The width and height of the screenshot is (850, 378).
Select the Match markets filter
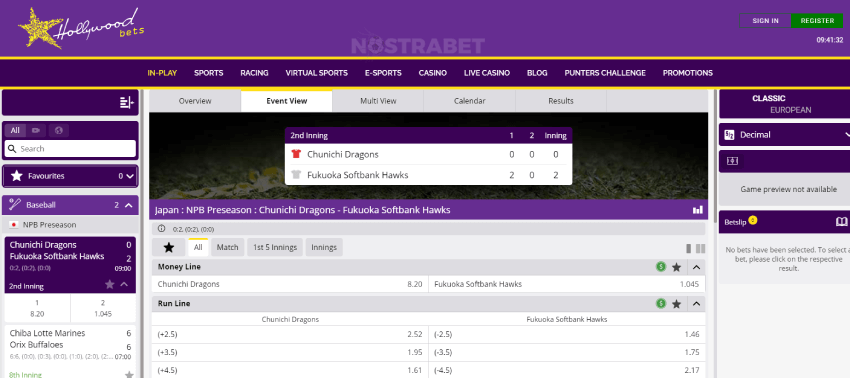click(228, 247)
